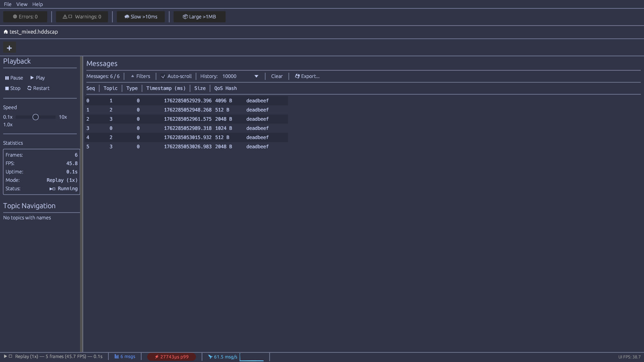Click the 61.5 msg/s throughput indicator
This screenshot has height=362, width=644.
[x=222, y=356]
